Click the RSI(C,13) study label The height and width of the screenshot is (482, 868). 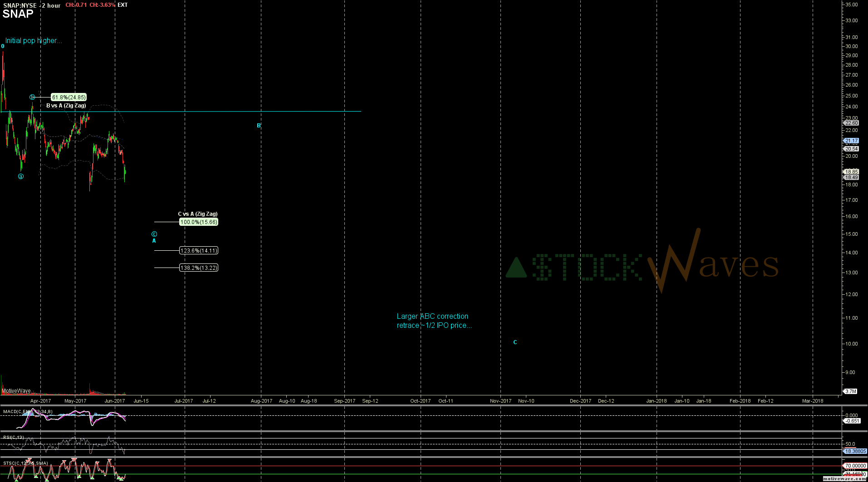(14, 438)
